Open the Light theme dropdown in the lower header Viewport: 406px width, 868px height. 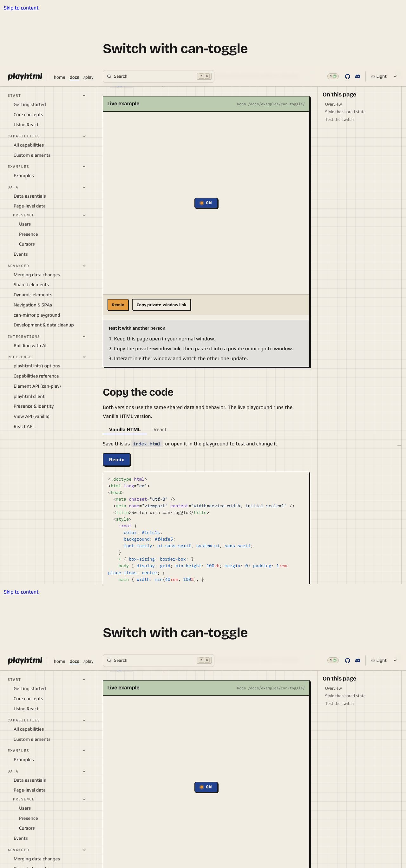[x=384, y=661]
